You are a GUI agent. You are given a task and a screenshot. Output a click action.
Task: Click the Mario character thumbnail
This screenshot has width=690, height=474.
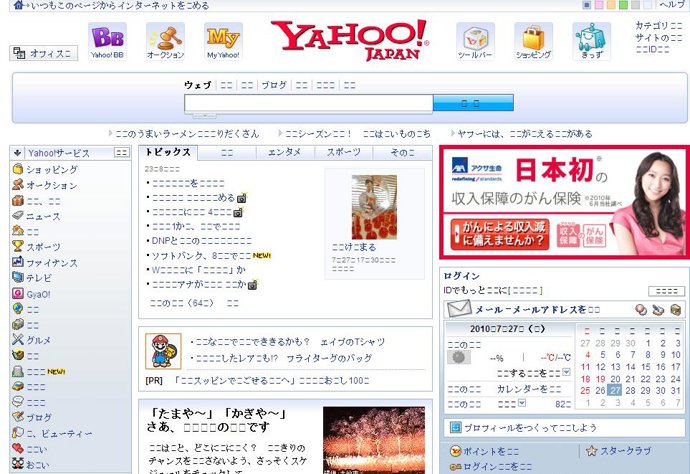point(163,351)
